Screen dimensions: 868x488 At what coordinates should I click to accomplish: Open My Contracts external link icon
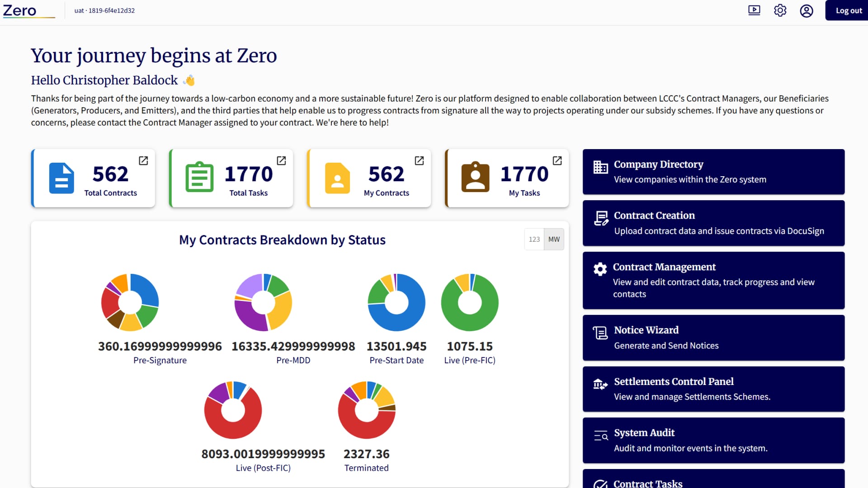[419, 160]
